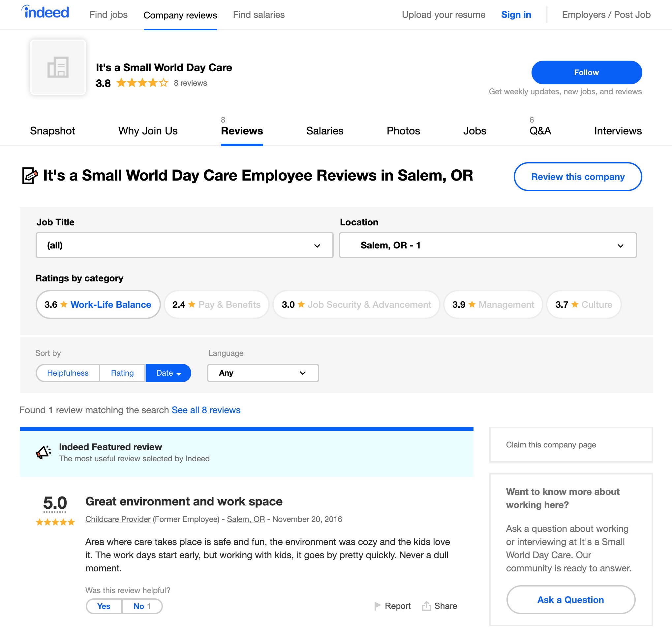The width and height of the screenshot is (672, 630).
Task: Filter by Management rating
Action: [x=493, y=304]
